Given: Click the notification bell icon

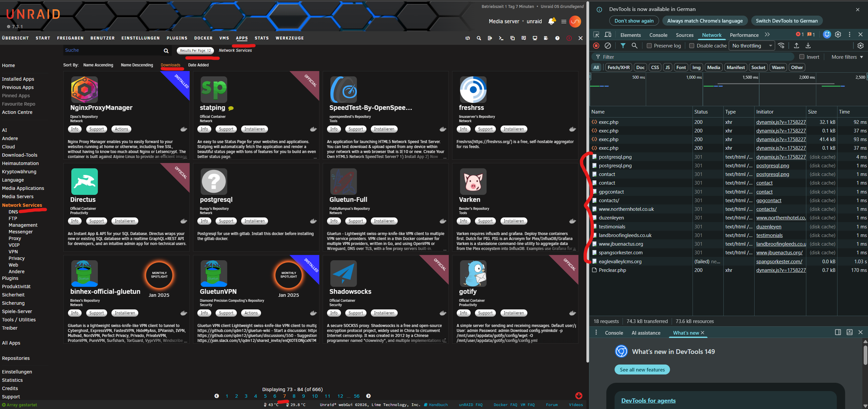Looking at the screenshot, I should point(552,21).
